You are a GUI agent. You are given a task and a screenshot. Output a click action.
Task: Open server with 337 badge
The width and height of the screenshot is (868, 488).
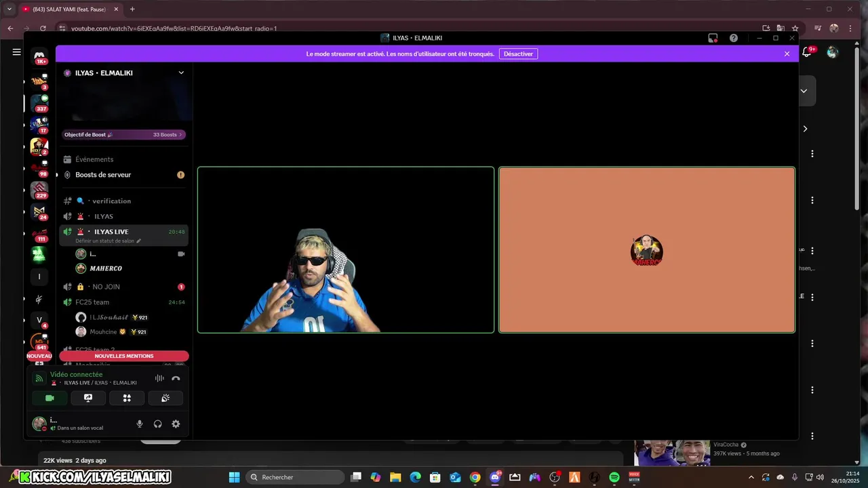39,103
